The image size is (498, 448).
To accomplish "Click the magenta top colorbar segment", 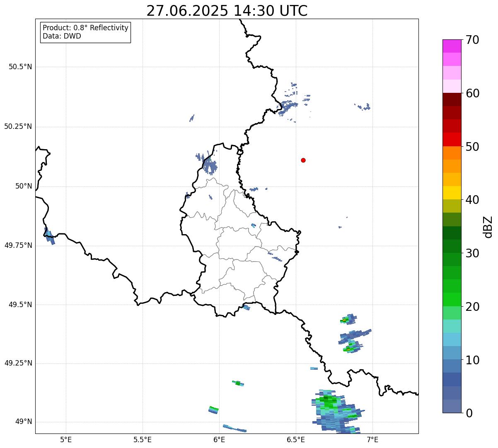I will click(x=452, y=46).
